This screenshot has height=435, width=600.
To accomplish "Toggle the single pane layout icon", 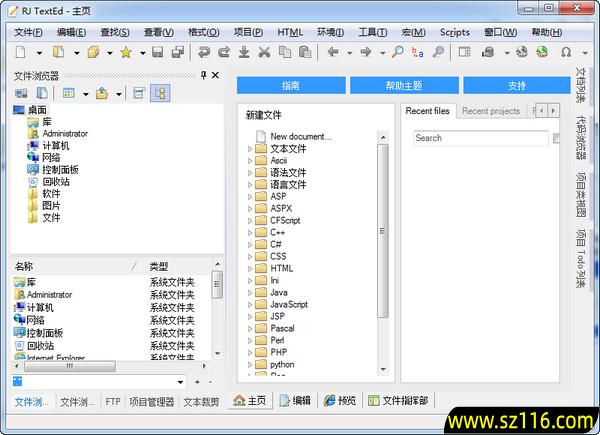I will [139, 93].
